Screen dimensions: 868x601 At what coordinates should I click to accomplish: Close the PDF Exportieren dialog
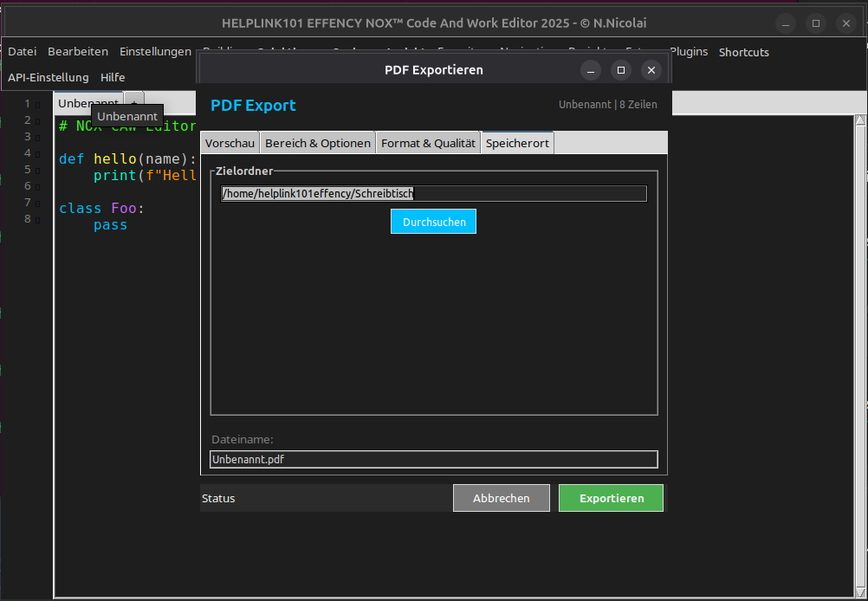(x=651, y=70)
